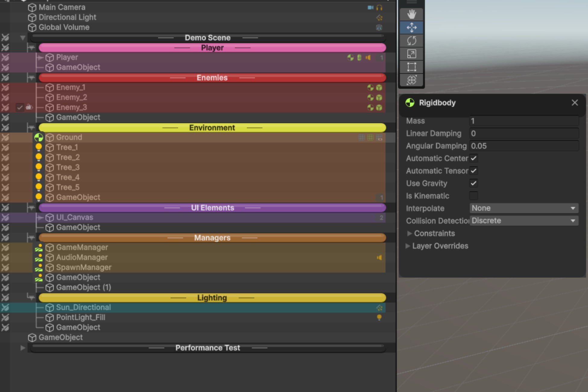
Task: Open the Interpolate dropdown
Action: point(524,208)
